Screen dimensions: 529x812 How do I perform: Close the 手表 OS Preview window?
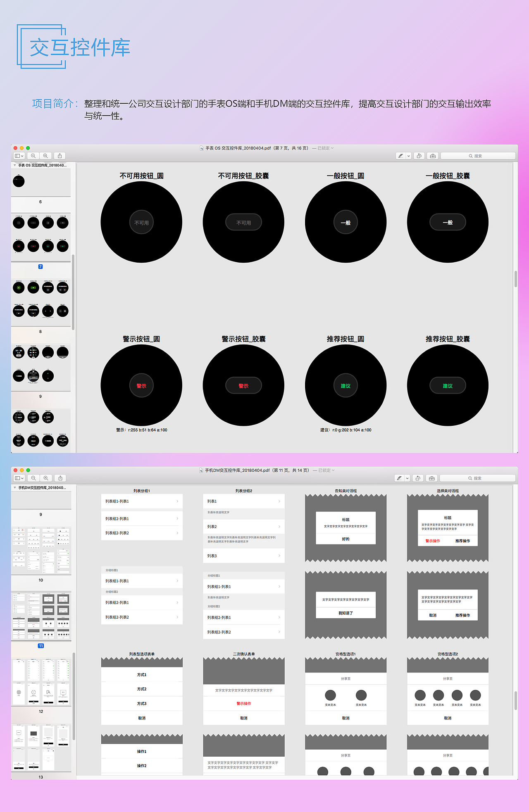tap(15, 148)
